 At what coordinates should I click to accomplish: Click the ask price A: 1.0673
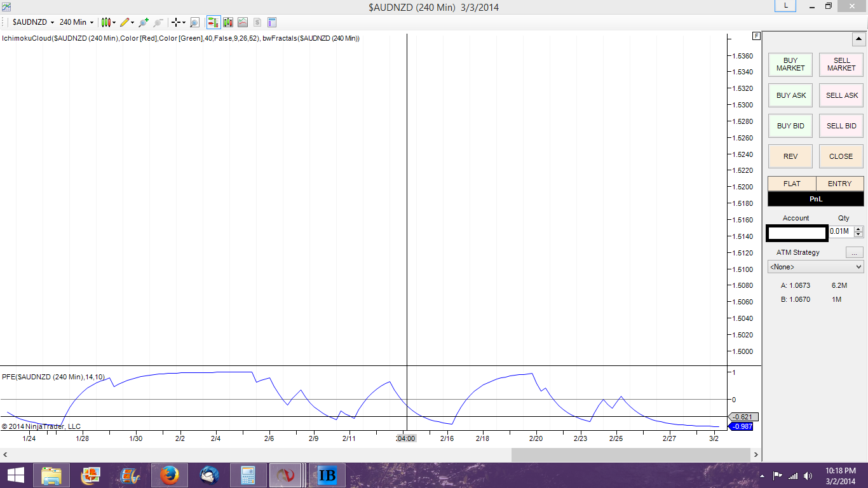point(796,285)
